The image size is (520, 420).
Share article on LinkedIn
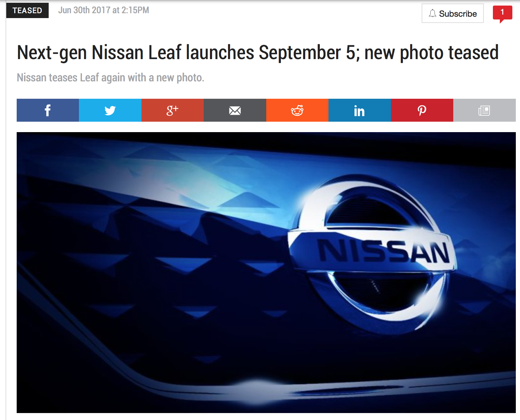click(x=360, y=110)
